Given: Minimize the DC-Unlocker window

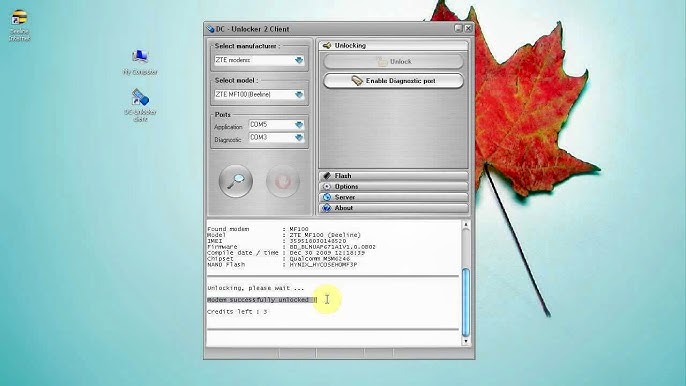Looking at the screenshot, I should [x=458, y=28].
